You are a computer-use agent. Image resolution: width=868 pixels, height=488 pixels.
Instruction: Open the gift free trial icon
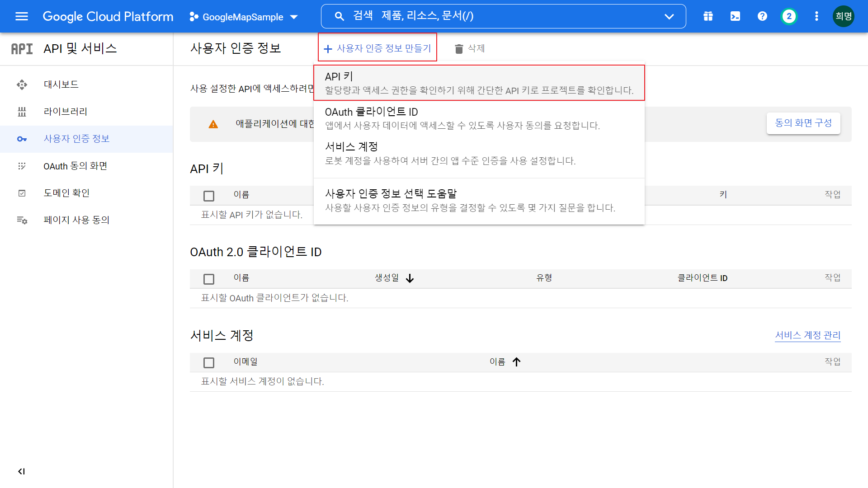tap(708, 17)
